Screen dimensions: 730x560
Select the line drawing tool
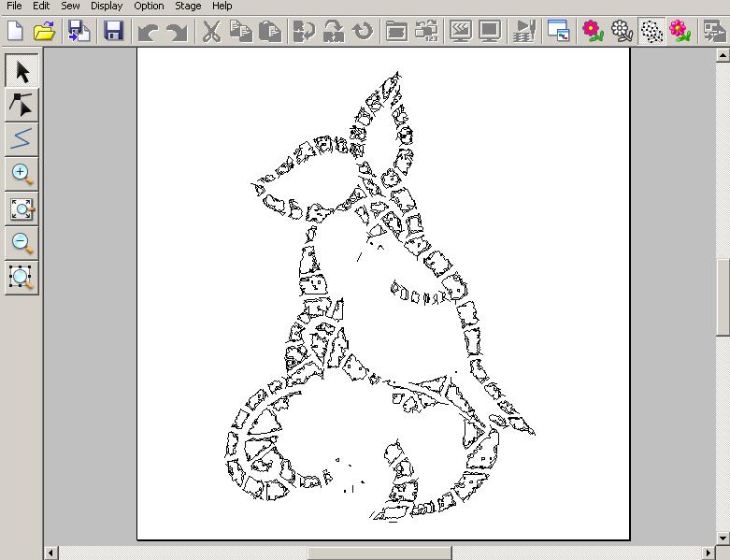[x=21, y=139]
